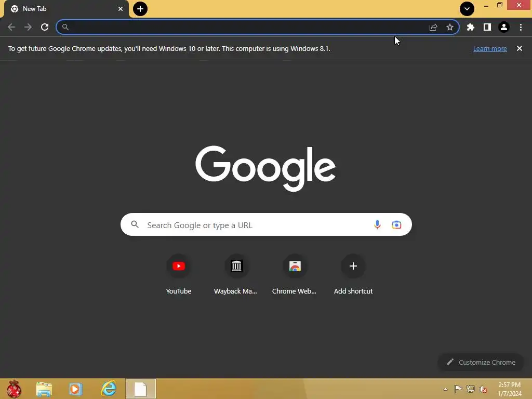Open the Start button ornament icon

pyautogui.click(x=14, y=389)
